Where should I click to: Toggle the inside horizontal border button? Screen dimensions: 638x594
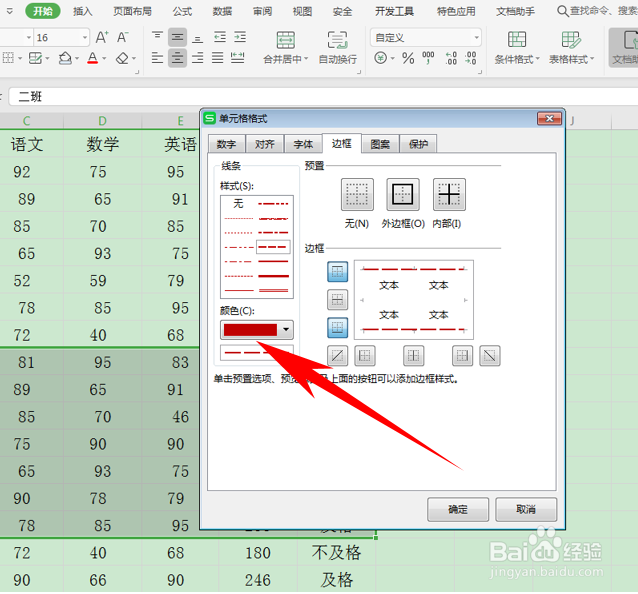[x=337, y=300]
